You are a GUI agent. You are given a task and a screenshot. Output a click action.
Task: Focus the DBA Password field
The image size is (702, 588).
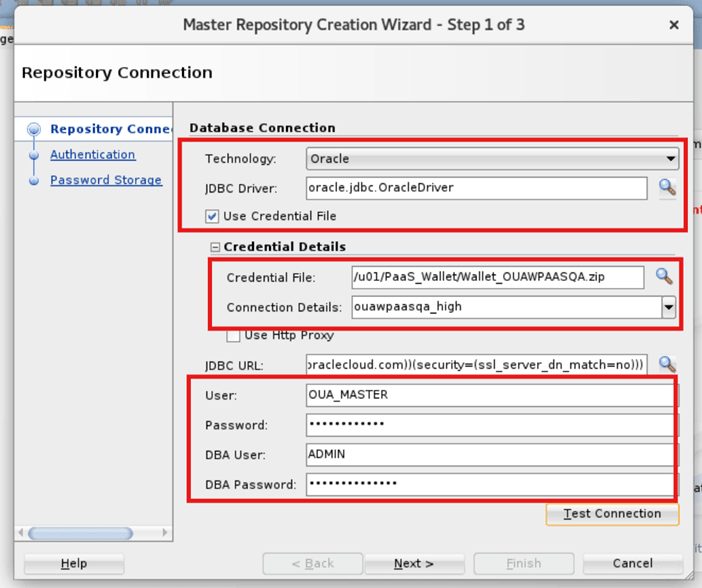tap(490, 484)
